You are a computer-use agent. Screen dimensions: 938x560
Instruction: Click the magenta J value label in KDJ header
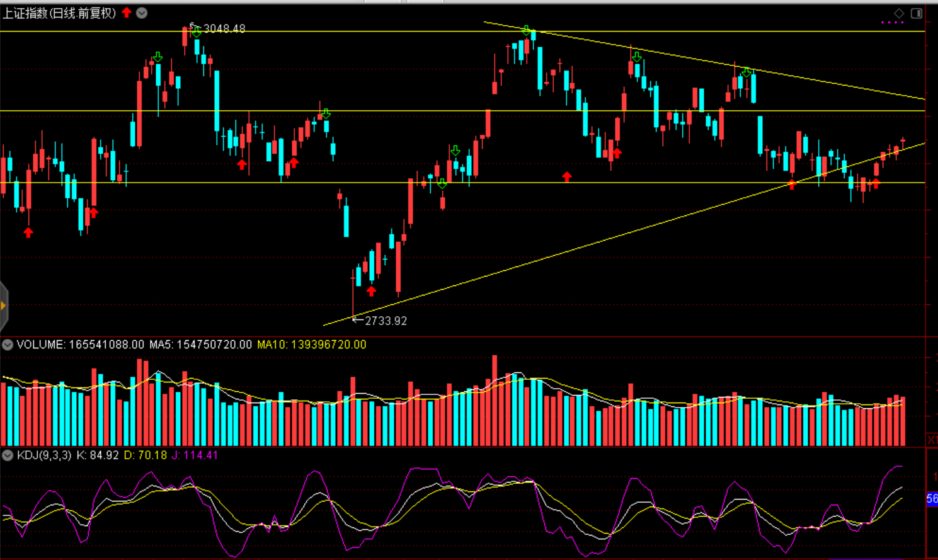coord(194,455)
